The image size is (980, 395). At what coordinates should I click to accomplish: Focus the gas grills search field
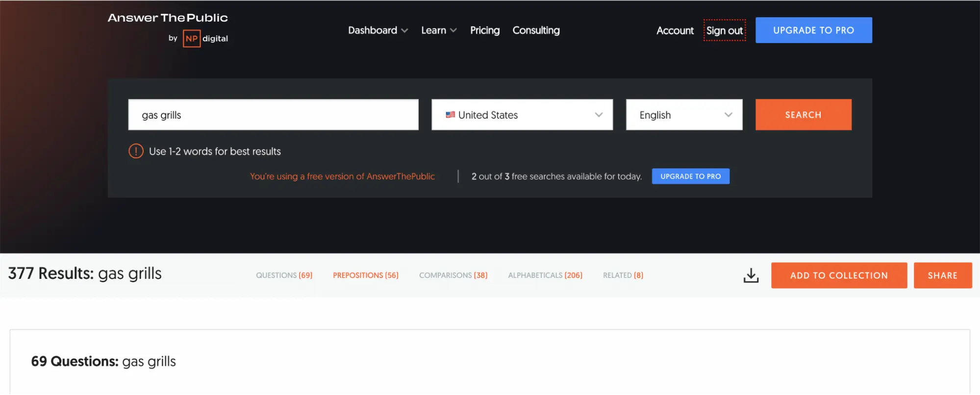tap(273, 115)
